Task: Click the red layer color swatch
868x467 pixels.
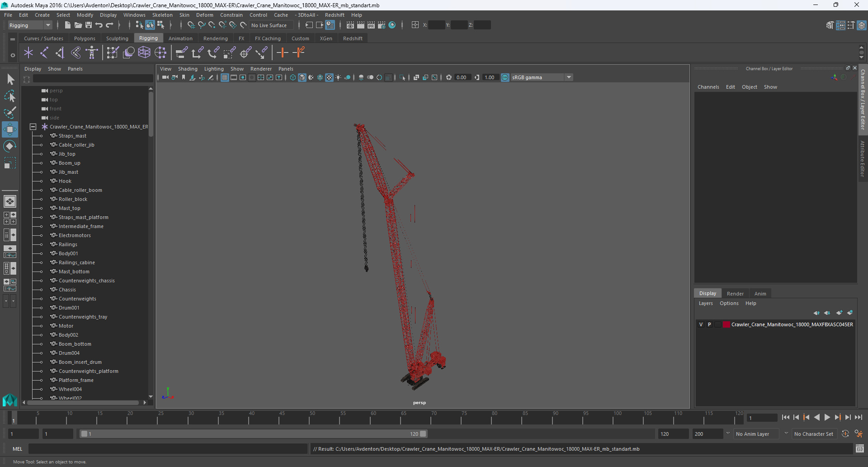Action: (726, 324)
